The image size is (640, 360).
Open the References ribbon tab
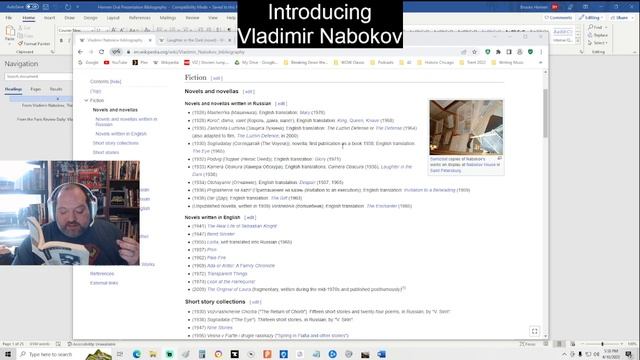point(140,18)
